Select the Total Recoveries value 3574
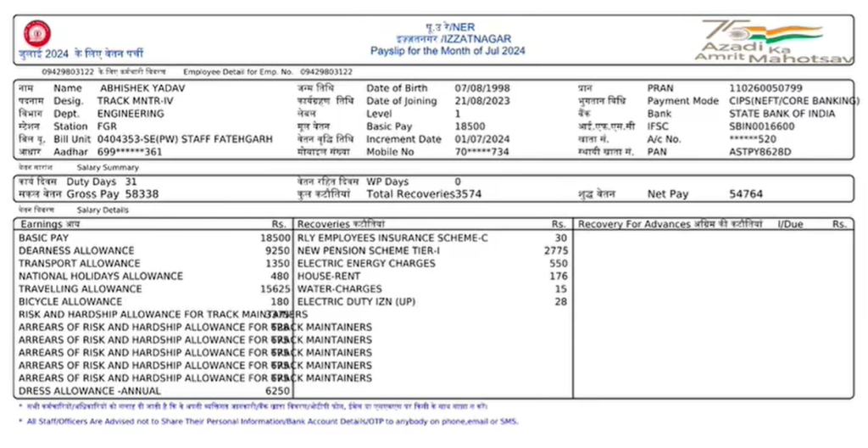The width and height of the screenshot is (868, 448). (468, 194)
